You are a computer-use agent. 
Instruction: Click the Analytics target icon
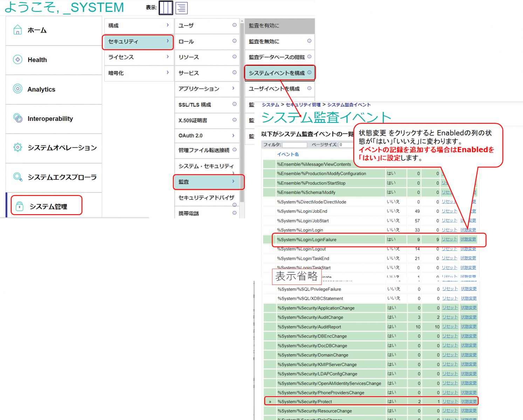pos(18,89)
